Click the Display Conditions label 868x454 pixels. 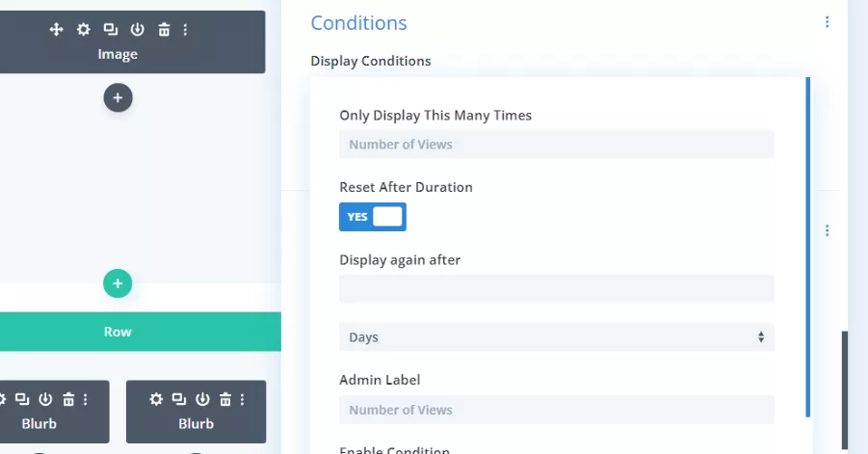coord(371,61)
